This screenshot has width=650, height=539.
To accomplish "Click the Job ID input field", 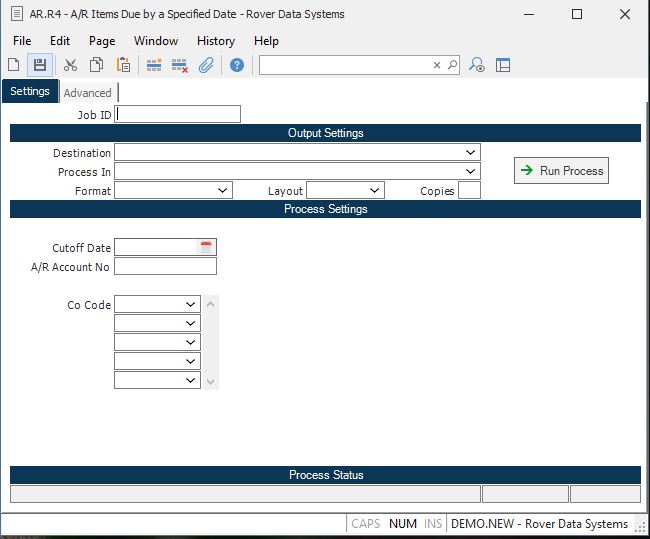I will 178,114.
